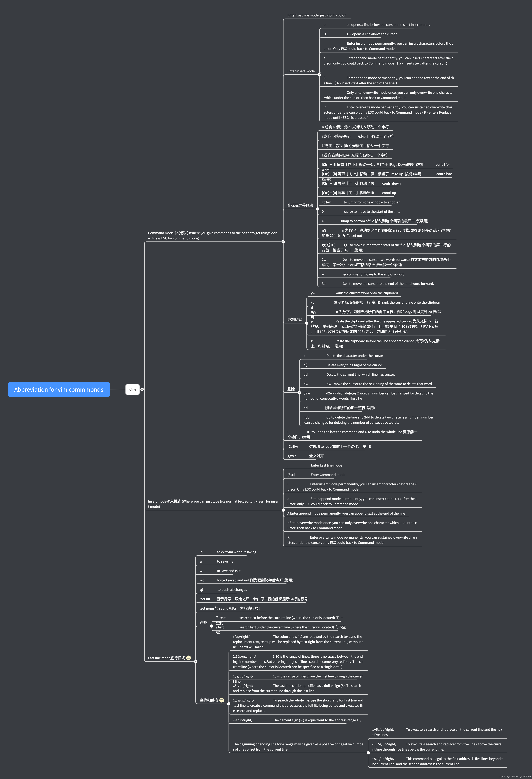The width and height of the screenshot is (532, 779).
Task: Select the '[Esc] Enter Command mode' node
Action: [316, 475]
